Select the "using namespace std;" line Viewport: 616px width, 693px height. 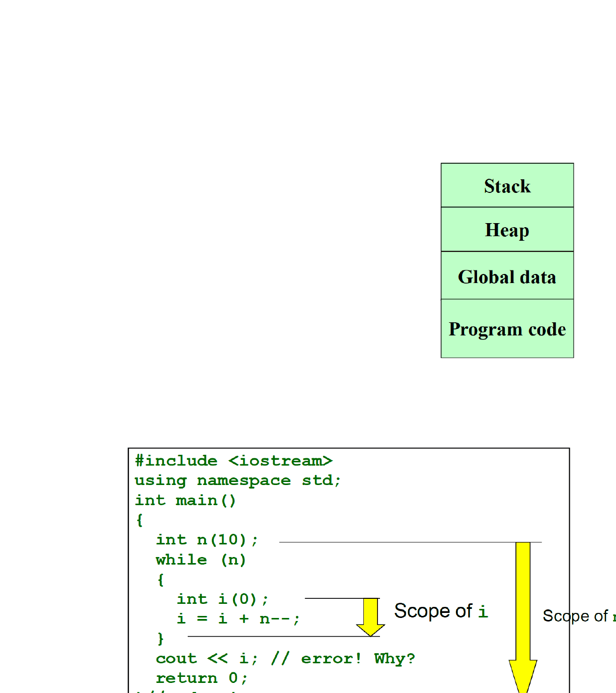238,480
